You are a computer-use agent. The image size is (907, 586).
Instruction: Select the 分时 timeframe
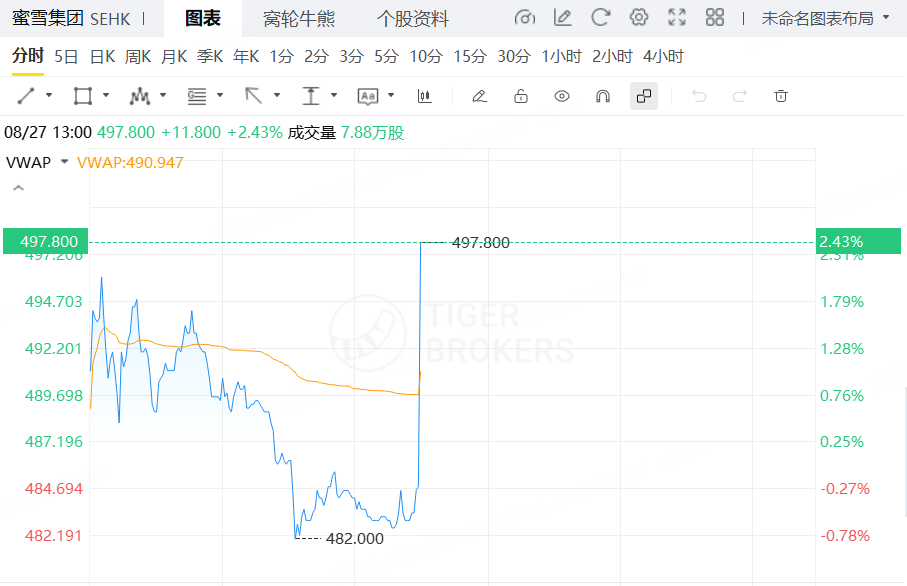28,56
